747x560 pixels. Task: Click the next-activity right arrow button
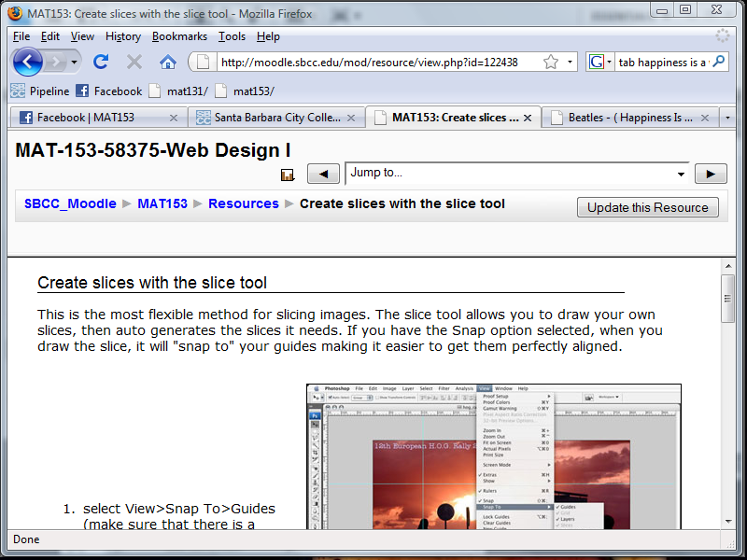pyautogui.click(x=710, y=174)
